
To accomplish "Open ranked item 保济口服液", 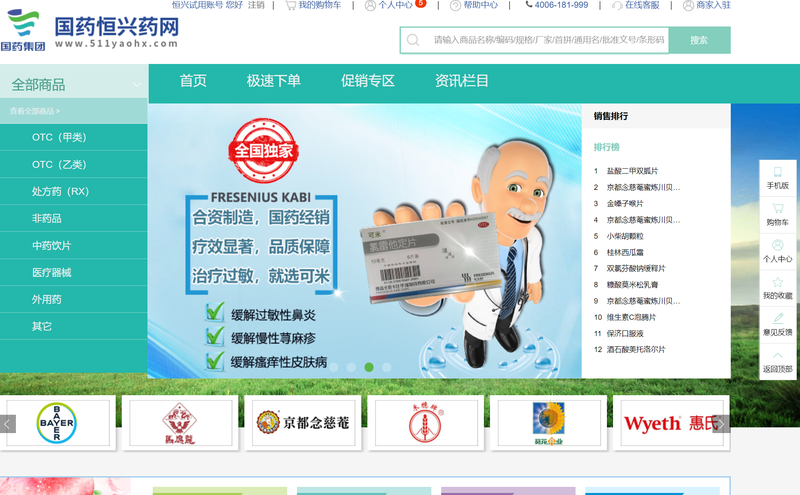I will click(x=625, y=334).
